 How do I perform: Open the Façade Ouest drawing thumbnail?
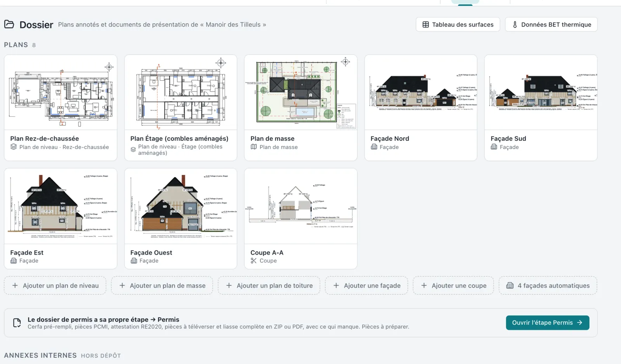tap(180, 206)
